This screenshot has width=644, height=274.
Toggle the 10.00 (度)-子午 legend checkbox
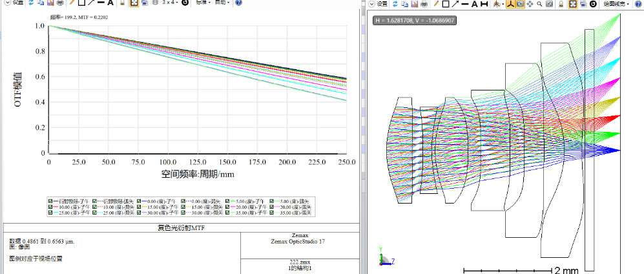coord(51,206)
